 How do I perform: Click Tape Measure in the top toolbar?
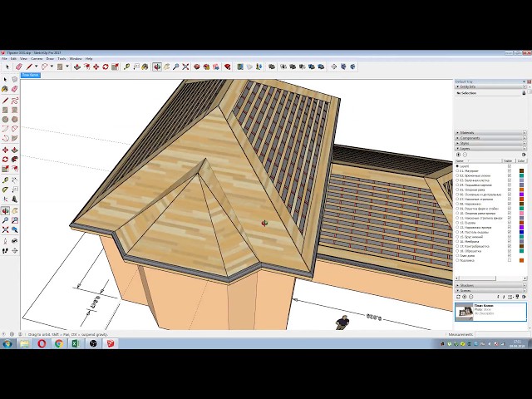click(127, 66)
